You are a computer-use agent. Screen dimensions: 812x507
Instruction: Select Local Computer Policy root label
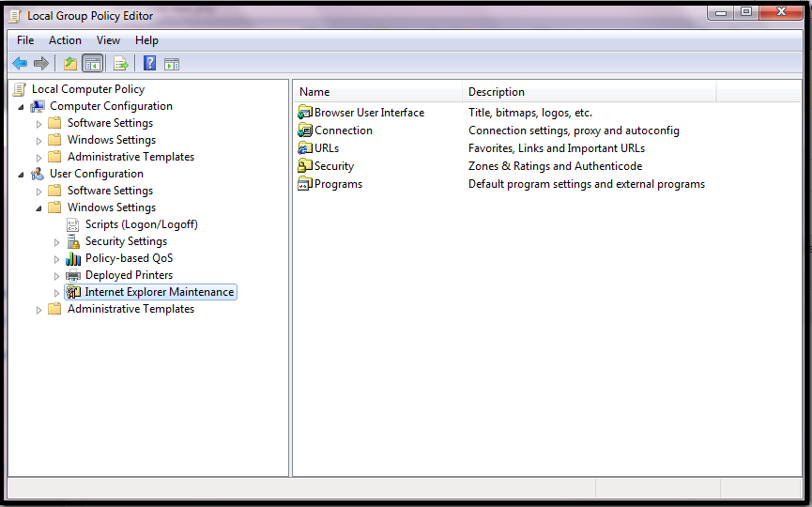(88, 89)
